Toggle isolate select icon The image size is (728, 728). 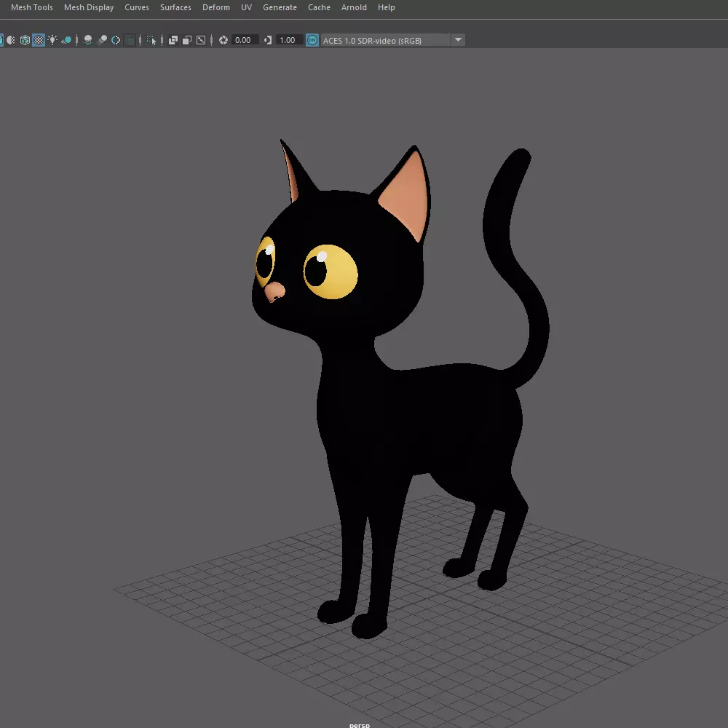click(x=151, y=40)
